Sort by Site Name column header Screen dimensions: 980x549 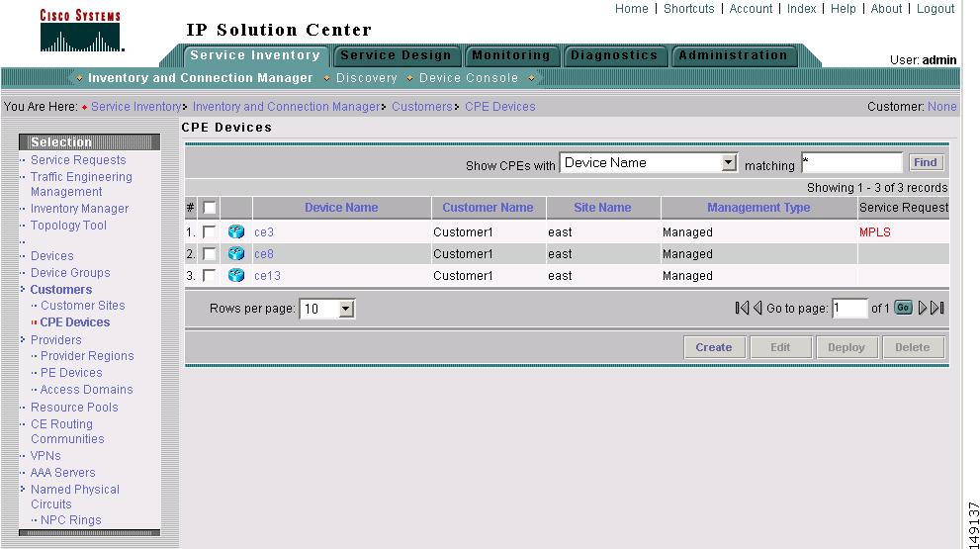(602, 208)
